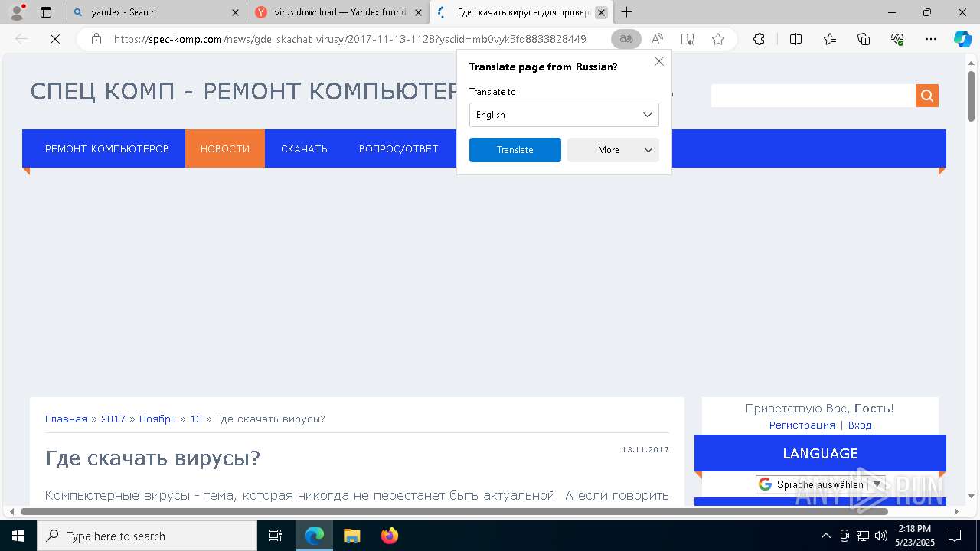Click the 'Где скачать вирусы?' heading
This screenshot has height=551, width=980.
coord(152,458)
